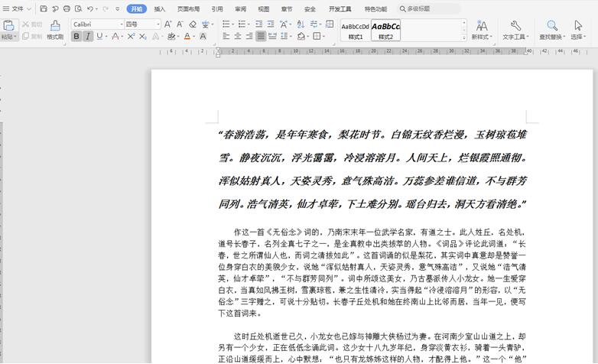
Task: Click the Save icon in quick access bar
Action: coord(44,9)
